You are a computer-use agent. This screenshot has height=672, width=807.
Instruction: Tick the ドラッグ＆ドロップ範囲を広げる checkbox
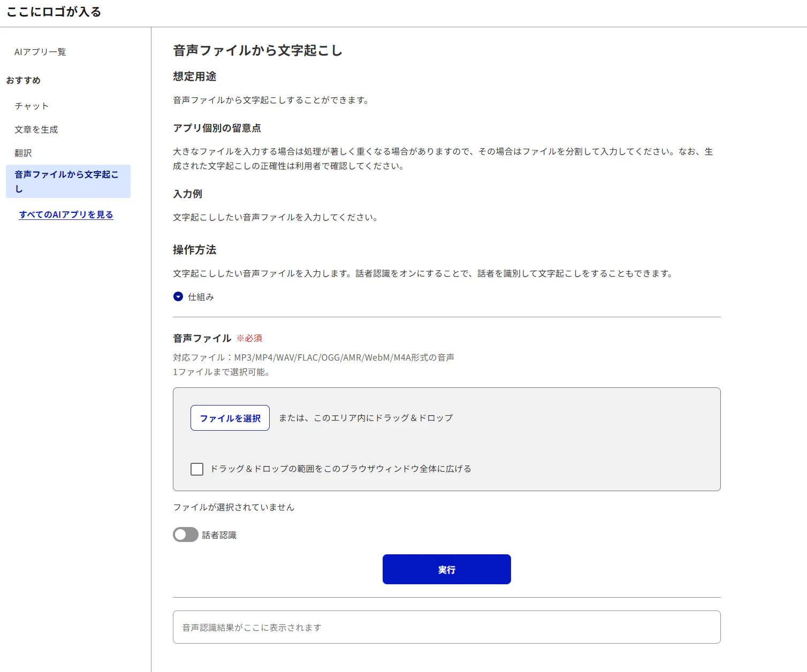tap(197, 469)
